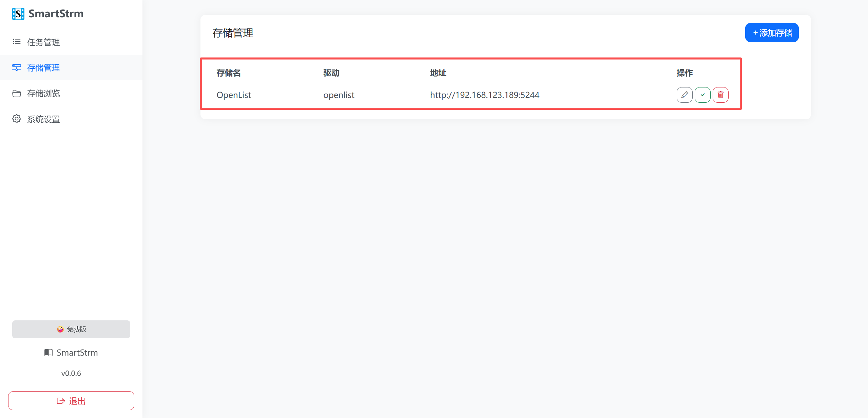Screen dimensions: 868x418
Task: Click the red 退出 logout button
Action: (x=71, y=401)
